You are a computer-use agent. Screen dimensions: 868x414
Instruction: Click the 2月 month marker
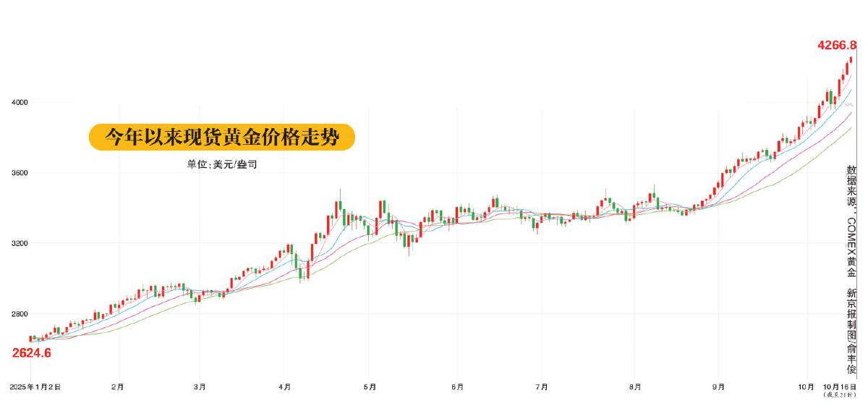coord(118,387)
